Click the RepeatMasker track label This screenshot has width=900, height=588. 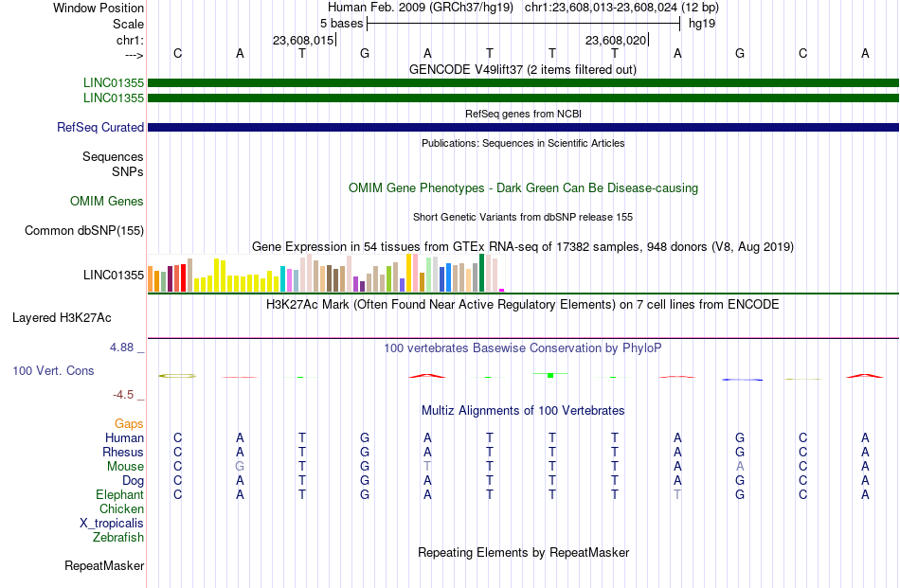coord(104,566)
